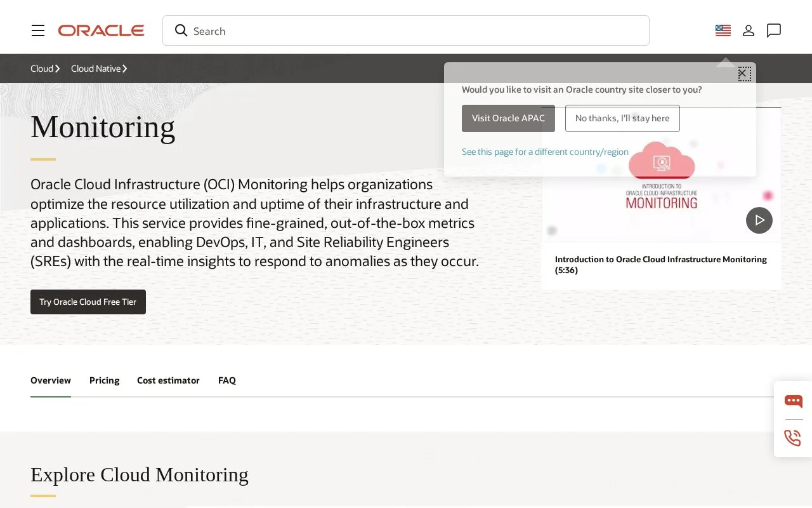The image size is (812, 508).
Task: Navigate to Cloud breadcrumb
Action: pos(45,69)
